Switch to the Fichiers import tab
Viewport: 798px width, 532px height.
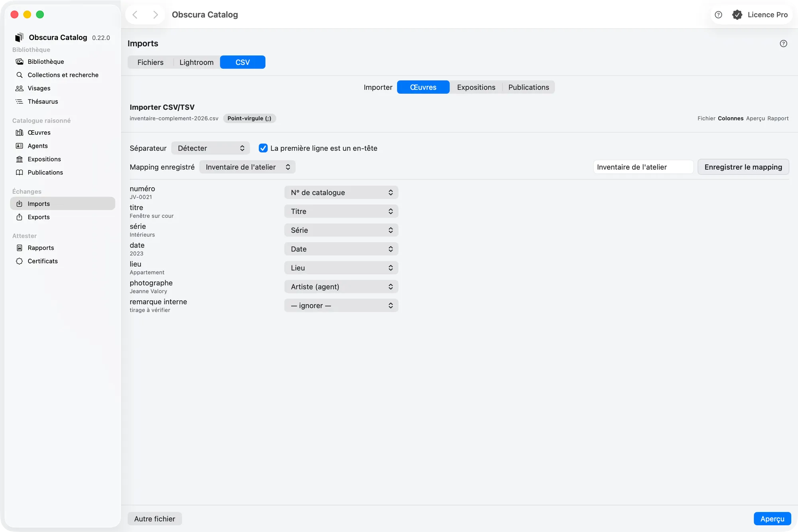click(150, 62)
